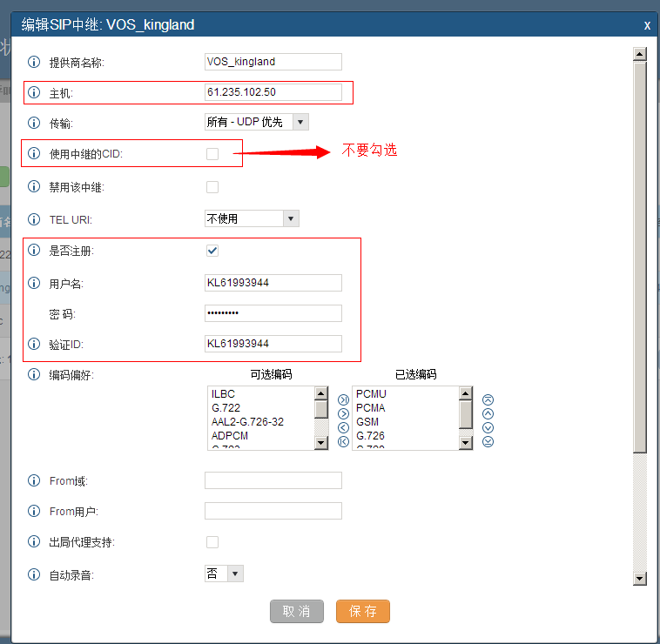The height and width of the screenshot is (644, 660).
Task: Move selected codec to top of list
Action: (x=488, y=399)
